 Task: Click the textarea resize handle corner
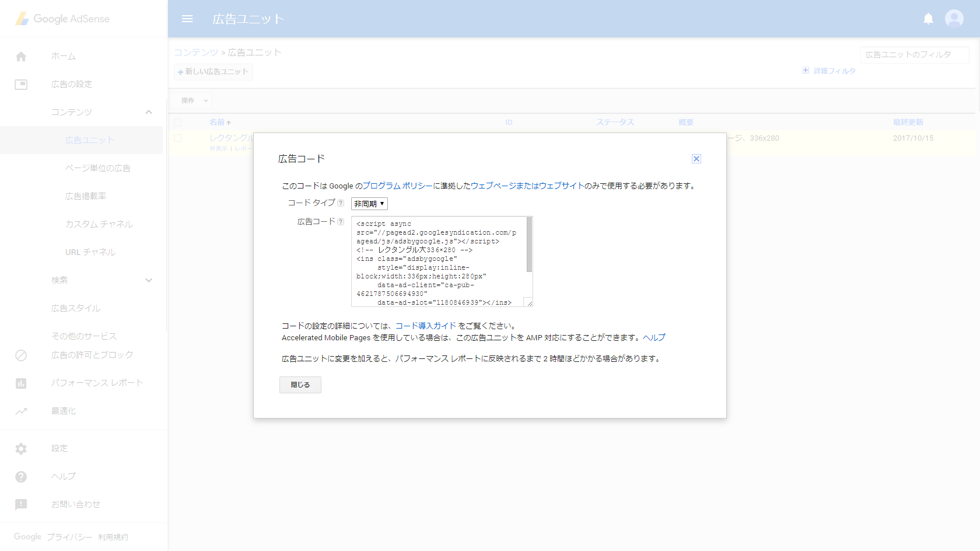point(528,303)
